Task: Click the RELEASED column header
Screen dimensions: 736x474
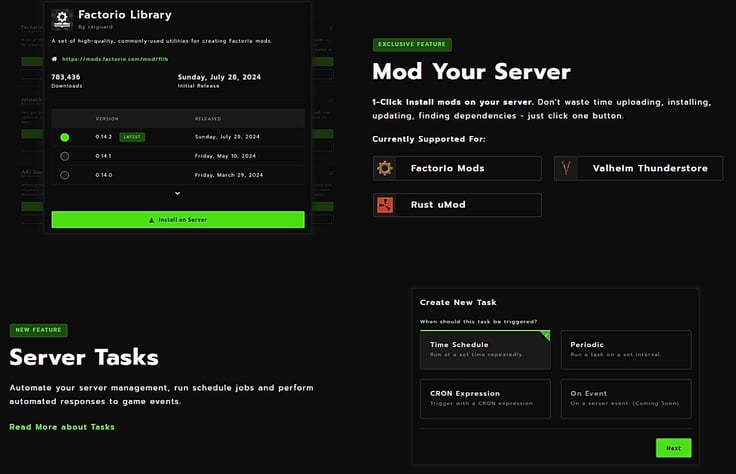Action: (208, 119)
